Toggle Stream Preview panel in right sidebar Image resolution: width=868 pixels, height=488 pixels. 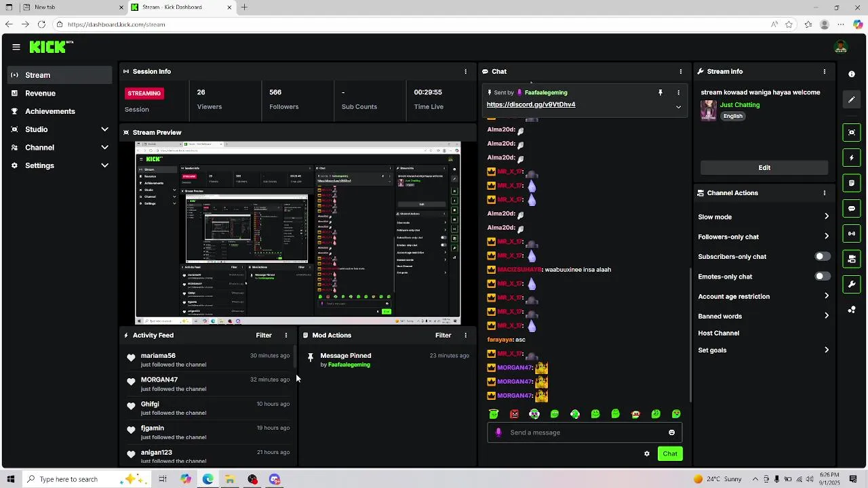pos(852,132)
